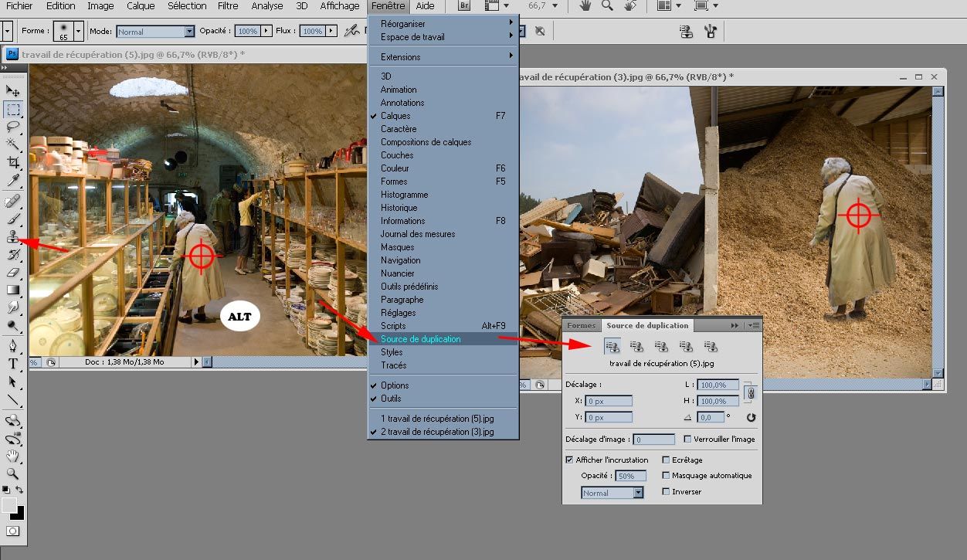Pick the Eyedropper tool
This screenshot has width=967, height=560.
13,181
